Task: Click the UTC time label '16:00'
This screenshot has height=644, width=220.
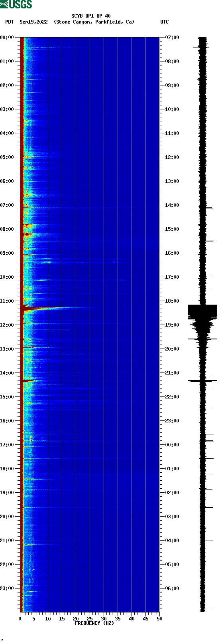Action: pyautogui.click(x=172, y=253)
